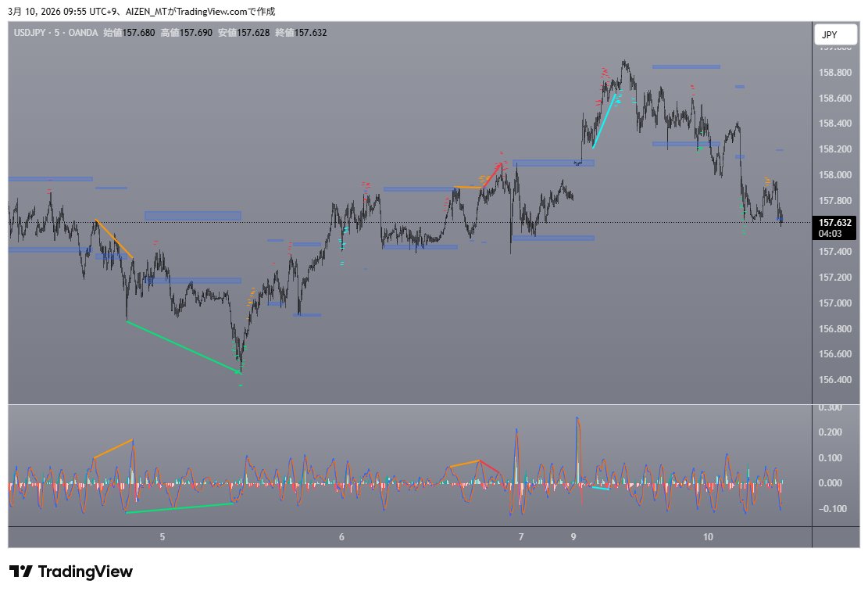Click the 0.100 indicator axis label
868x595 pixels.
click(x=830, y=457)
